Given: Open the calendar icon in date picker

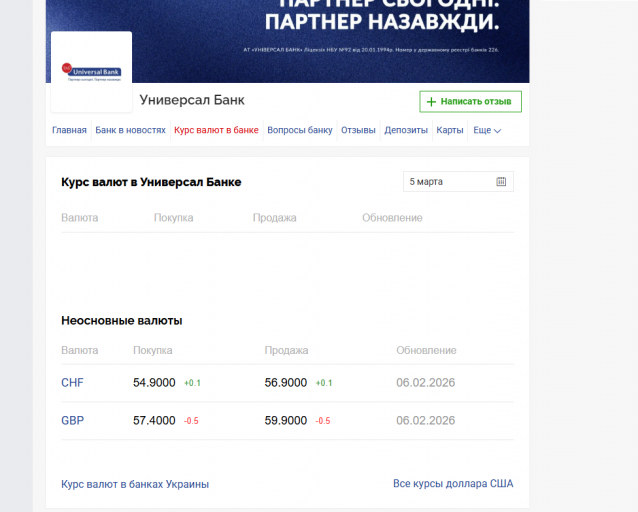Looking at the screenshot, I should (501, 182).
